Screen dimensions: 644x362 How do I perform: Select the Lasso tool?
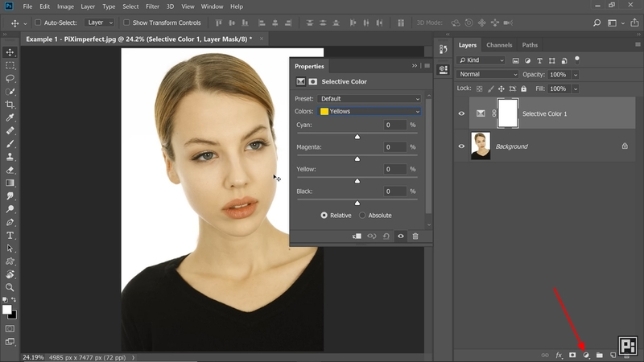click(10, 78)
